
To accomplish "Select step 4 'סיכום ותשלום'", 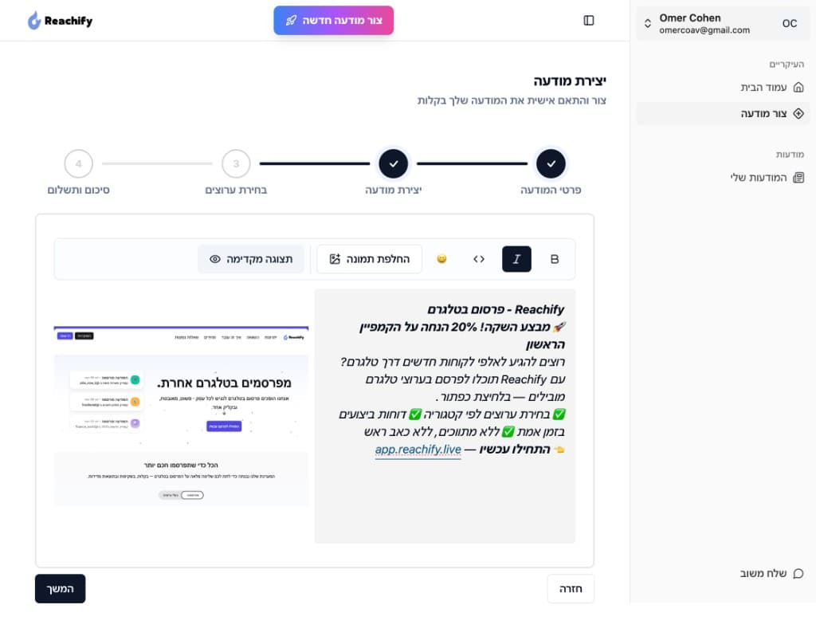I will [x=79, y=164].
